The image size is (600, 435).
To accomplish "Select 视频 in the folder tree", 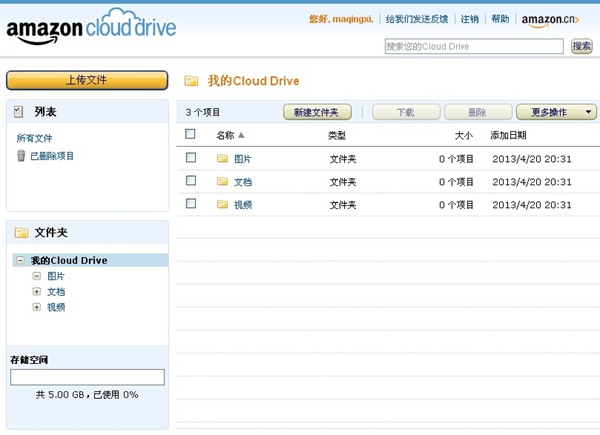I will (x=56, y=307).
